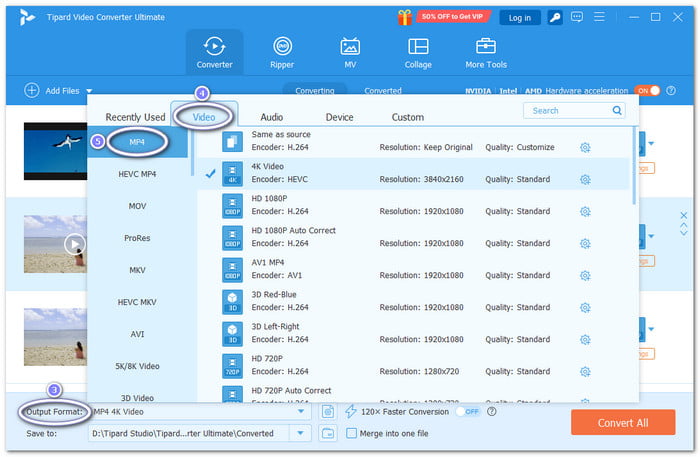
Task: Open the Converted tab
Action: click(x=383, y=91)
